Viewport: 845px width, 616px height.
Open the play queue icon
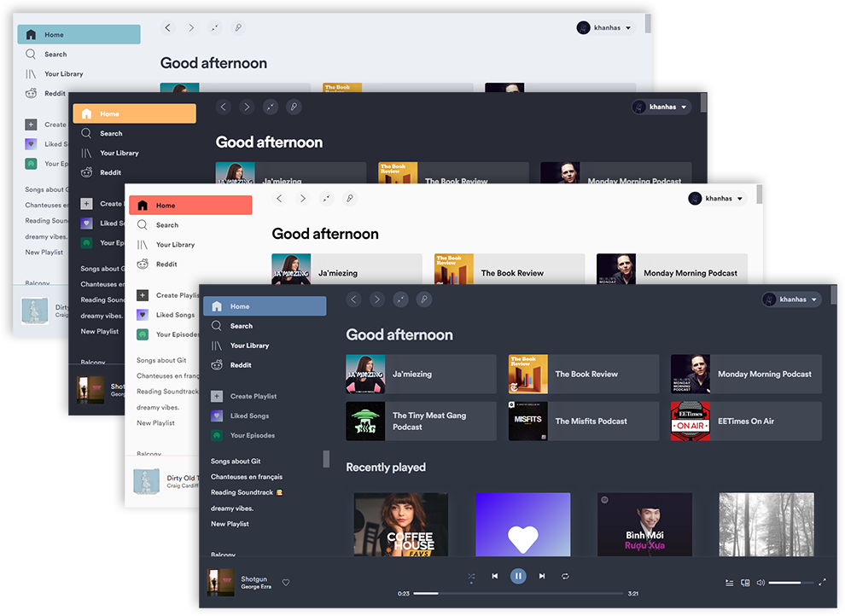pos(730,583)
